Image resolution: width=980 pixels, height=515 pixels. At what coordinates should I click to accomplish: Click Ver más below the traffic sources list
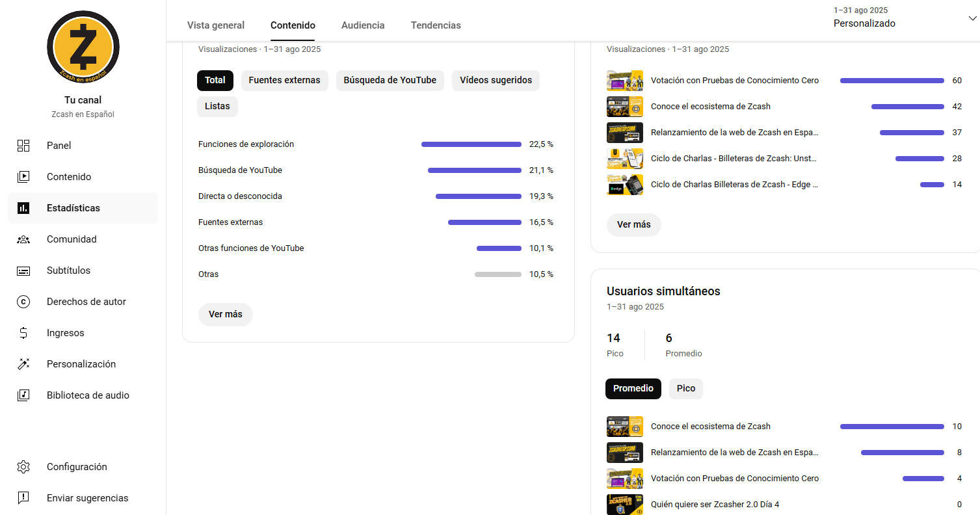point(226,315)
